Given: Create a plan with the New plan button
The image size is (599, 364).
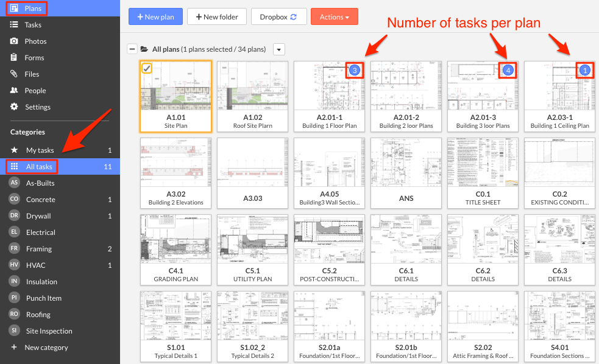Looking at the screenshot, I should click(155, 16).
